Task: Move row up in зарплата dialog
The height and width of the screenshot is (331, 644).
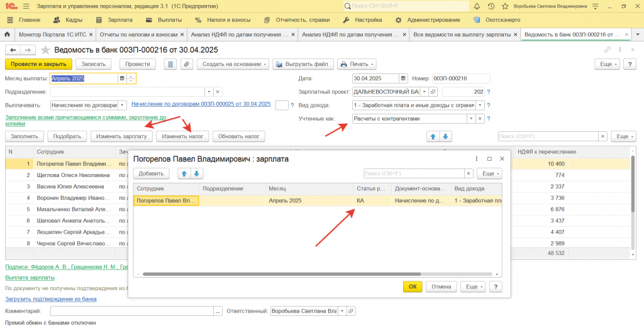Action: [184, 173]
